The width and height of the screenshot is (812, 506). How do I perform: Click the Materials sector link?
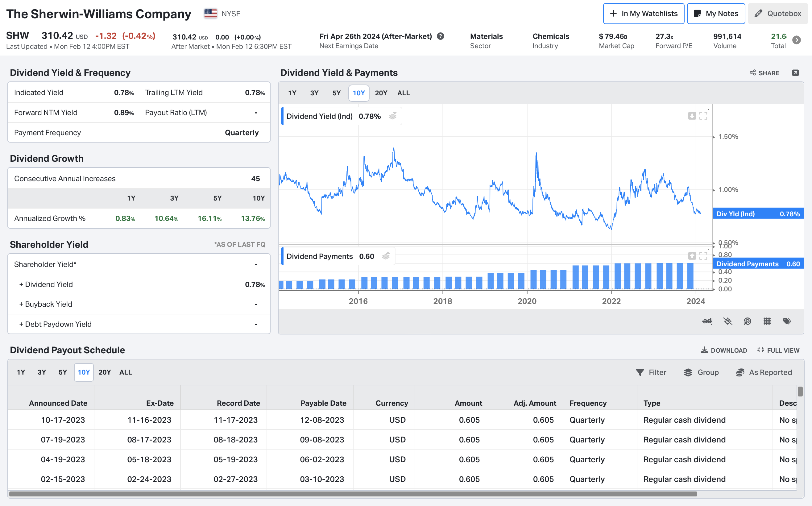tap(486, 36)
